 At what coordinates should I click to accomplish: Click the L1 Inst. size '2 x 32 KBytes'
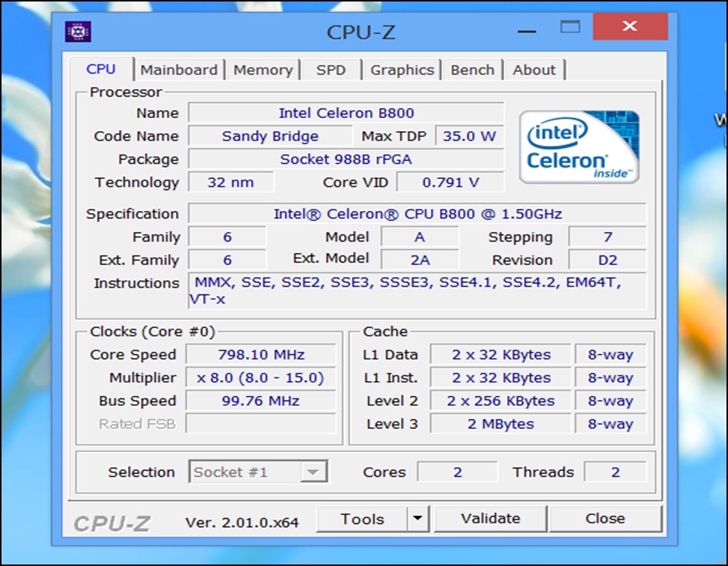(501, 378)
